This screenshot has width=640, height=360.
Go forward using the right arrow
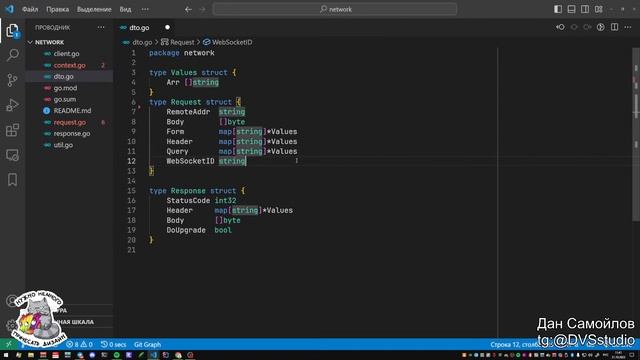pyautogui.click(x=202, y=9)
